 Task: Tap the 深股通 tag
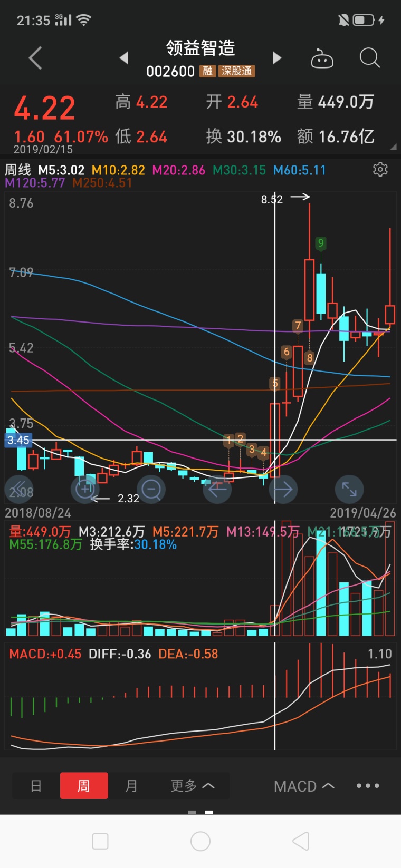[x=237, y=71]
